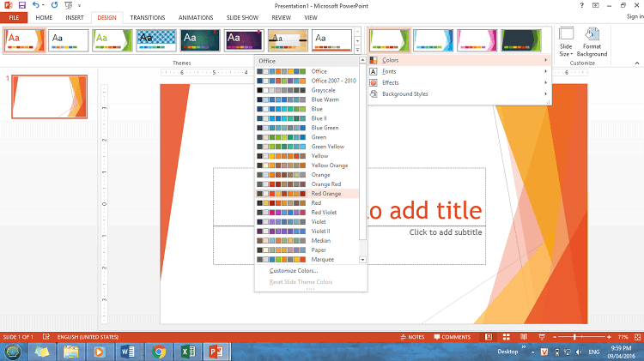Select the green variant thumbnail
The width and height of the screenshot is (644, 361).
click(389, 40)
